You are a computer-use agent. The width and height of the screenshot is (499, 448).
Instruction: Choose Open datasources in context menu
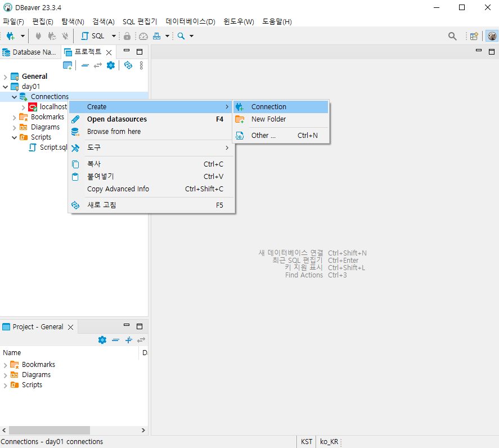[x=150, y=119]
